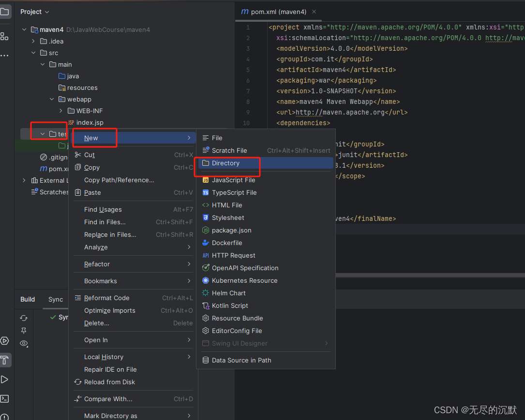Screen dimensions: 525x420
Task: Select the resources folder
Action: [x=78, y=87]
